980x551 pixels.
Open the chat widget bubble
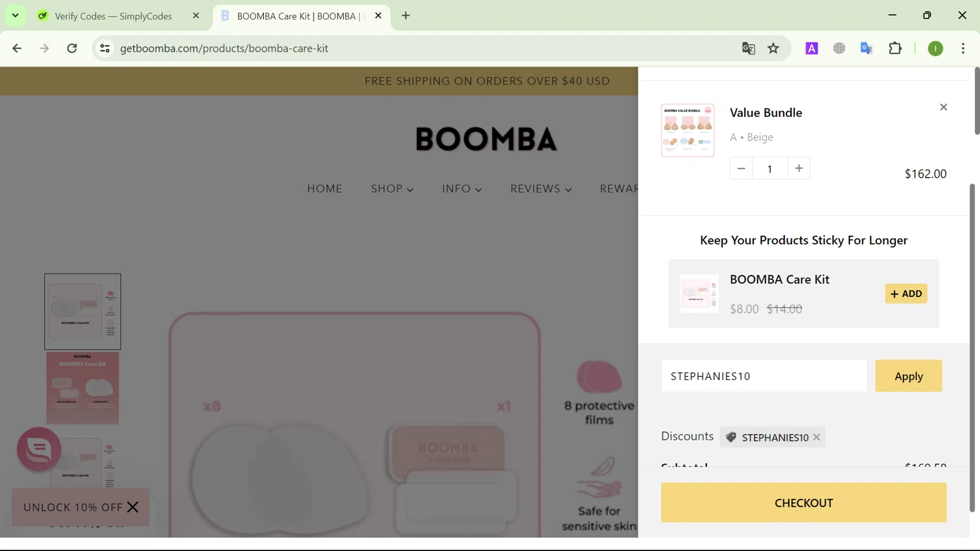point(39,449)
